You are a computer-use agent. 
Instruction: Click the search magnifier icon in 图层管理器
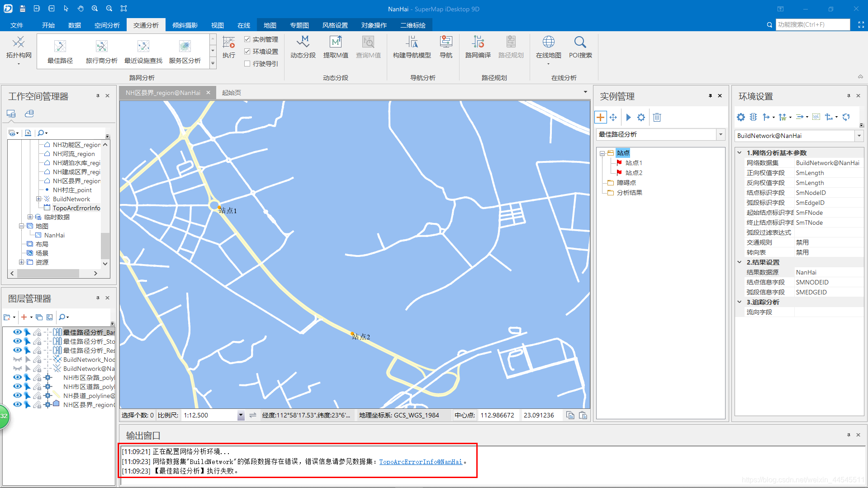point(62,317)
